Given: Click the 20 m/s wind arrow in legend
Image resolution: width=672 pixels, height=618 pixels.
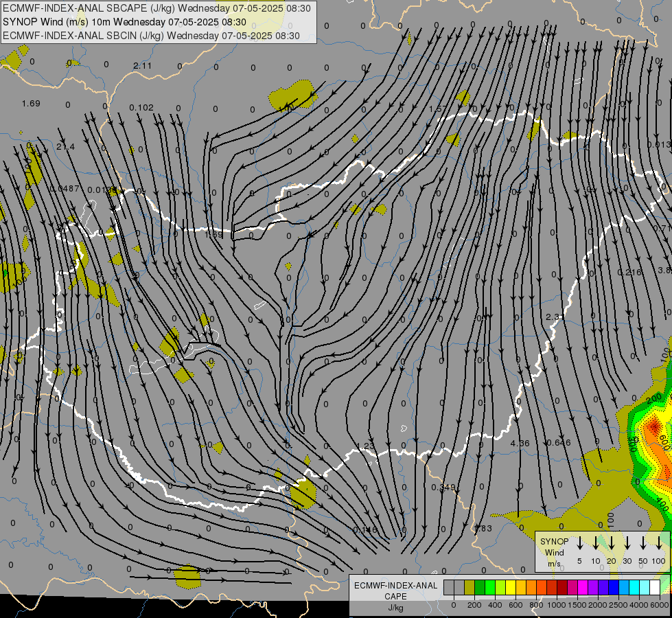Looking at the screenshot, I should coord(612,543).
